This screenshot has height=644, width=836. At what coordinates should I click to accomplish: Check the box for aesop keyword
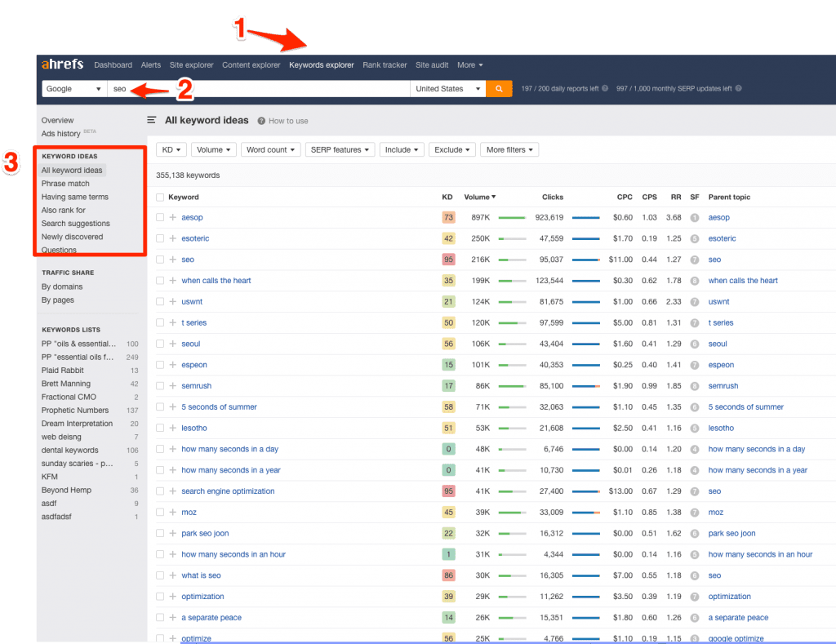coord(160,217)
